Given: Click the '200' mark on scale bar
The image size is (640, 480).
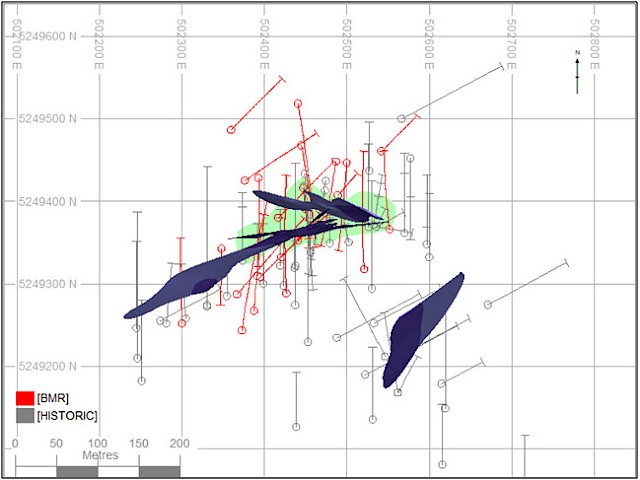Looking at the screenshot, I should pos(180,443).
